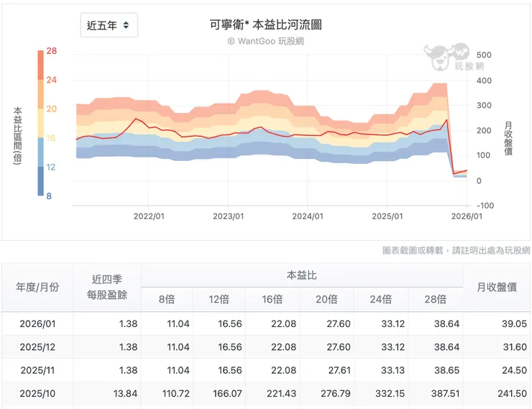This screenshot has height=409, width=532.
Task: Click the dark blue 12-8 legend color segment
Action: coord(40,181)
